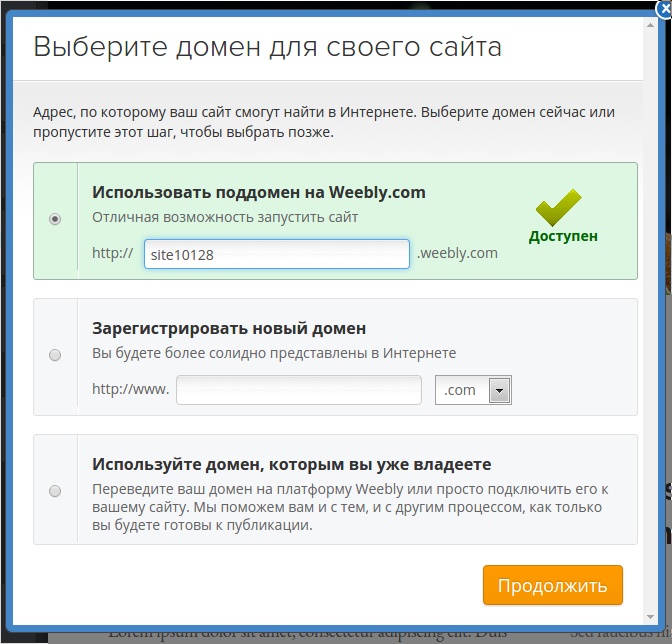Click the .weebly.com suffix text
Viewport: 672px width, 644px height.
[x=457, y=253]
